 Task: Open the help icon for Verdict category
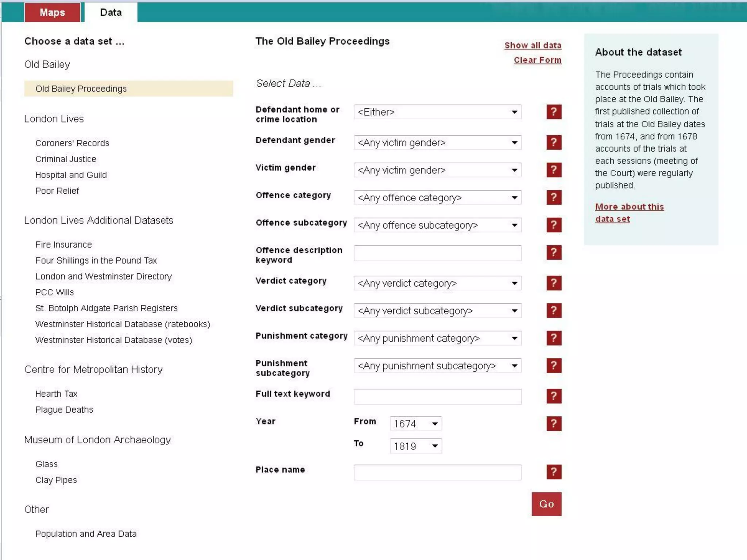553,283
